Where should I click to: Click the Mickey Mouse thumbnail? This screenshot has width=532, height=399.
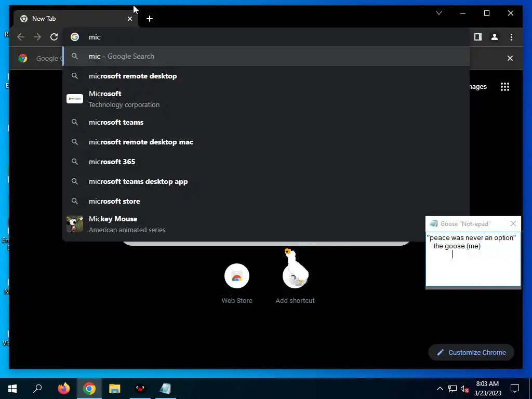click(x=75, y=224)
